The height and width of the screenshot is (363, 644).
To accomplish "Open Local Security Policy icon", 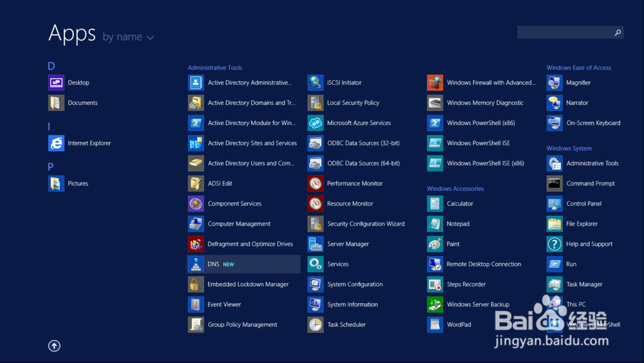I will click(316, 103).
